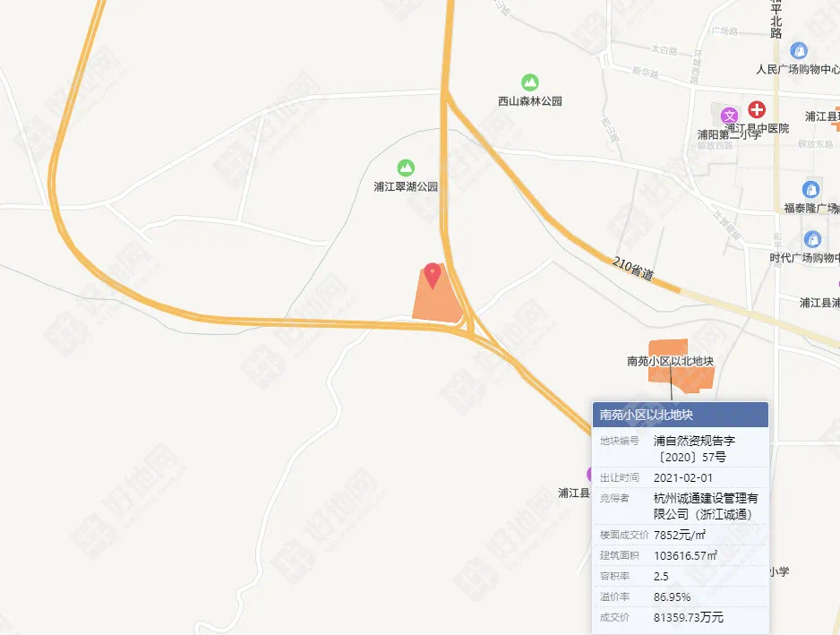Click the 南苑小区以北地块 popup title bar
Viewport: 840px width, 635px height.
tap(681, 415)
